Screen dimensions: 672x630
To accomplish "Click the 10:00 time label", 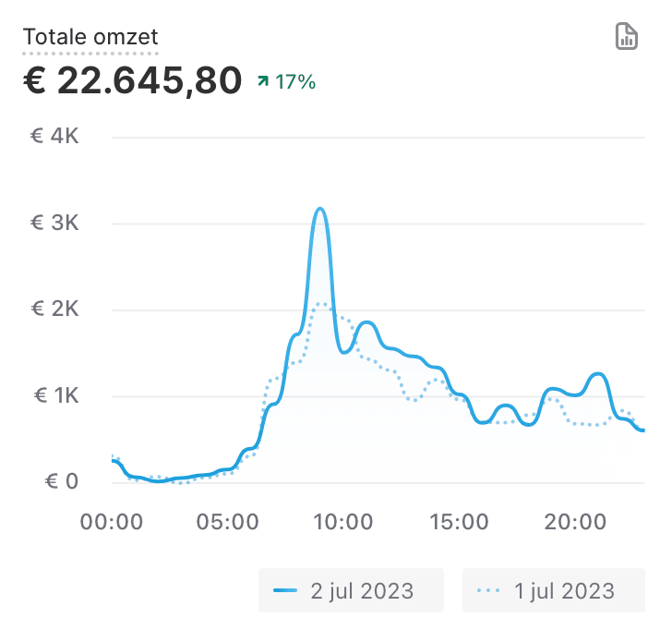I will [342, 522].
